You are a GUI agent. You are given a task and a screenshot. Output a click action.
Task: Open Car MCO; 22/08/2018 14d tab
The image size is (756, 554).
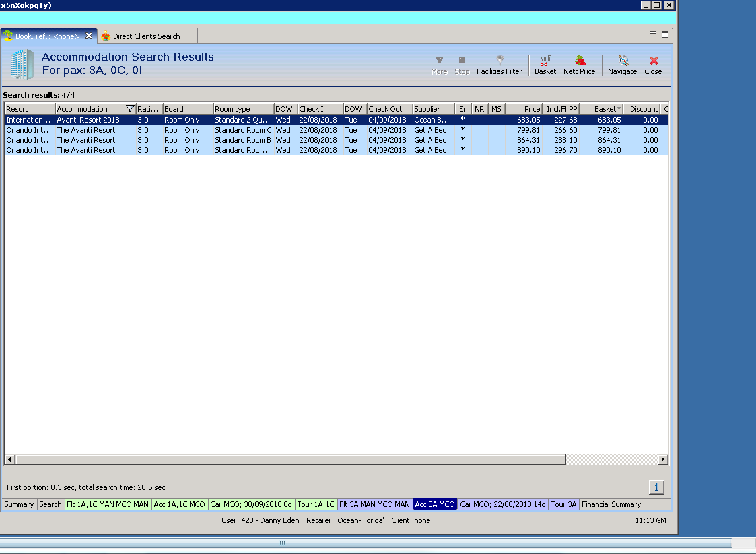click(x=502, y=504)
